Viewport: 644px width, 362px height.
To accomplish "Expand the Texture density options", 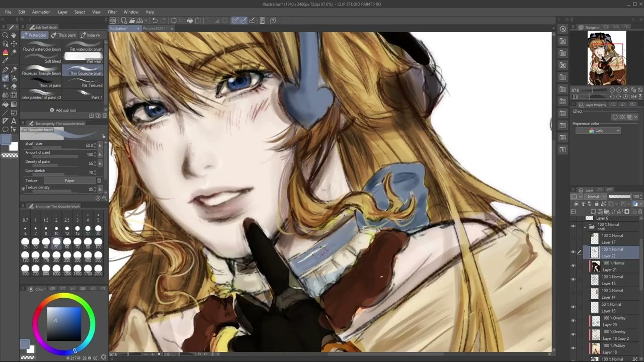I will pyautogui.click(x=23, y=188).
